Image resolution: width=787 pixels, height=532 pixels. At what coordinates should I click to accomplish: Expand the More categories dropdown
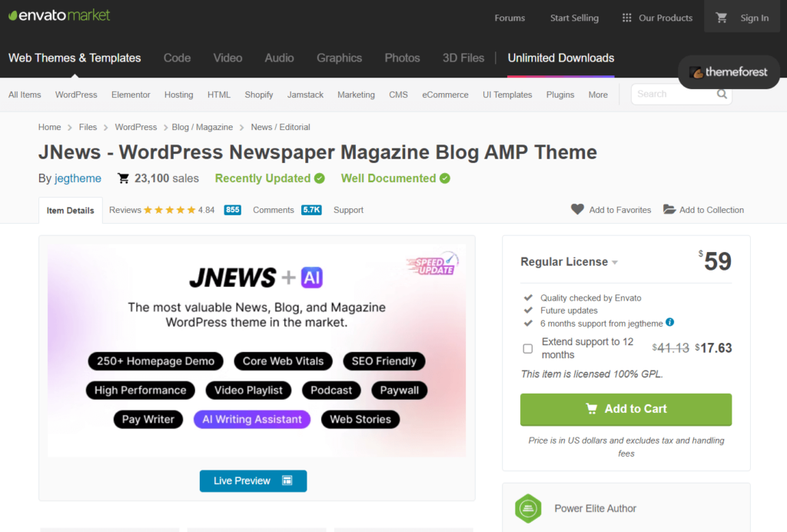(598, 94)
